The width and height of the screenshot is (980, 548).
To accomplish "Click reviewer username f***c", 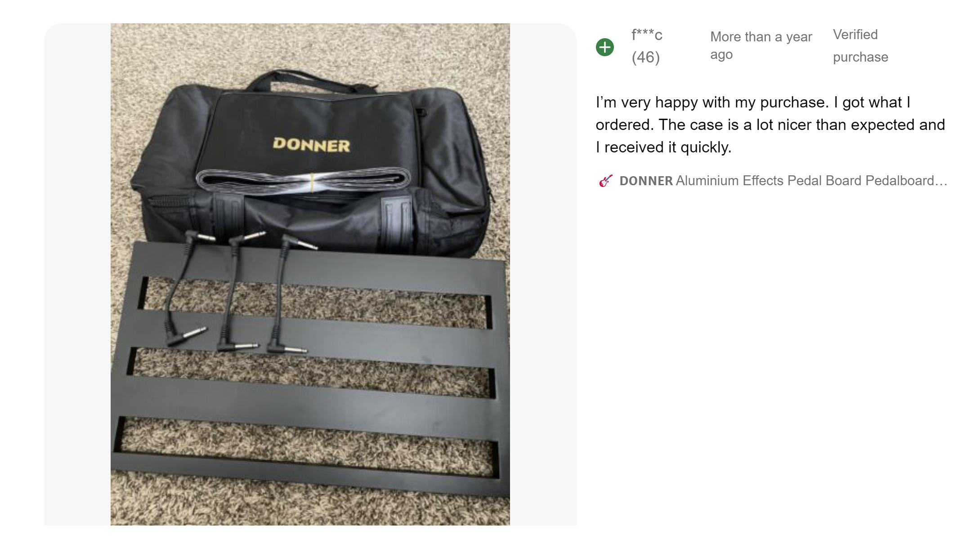I will click(647, 35).
